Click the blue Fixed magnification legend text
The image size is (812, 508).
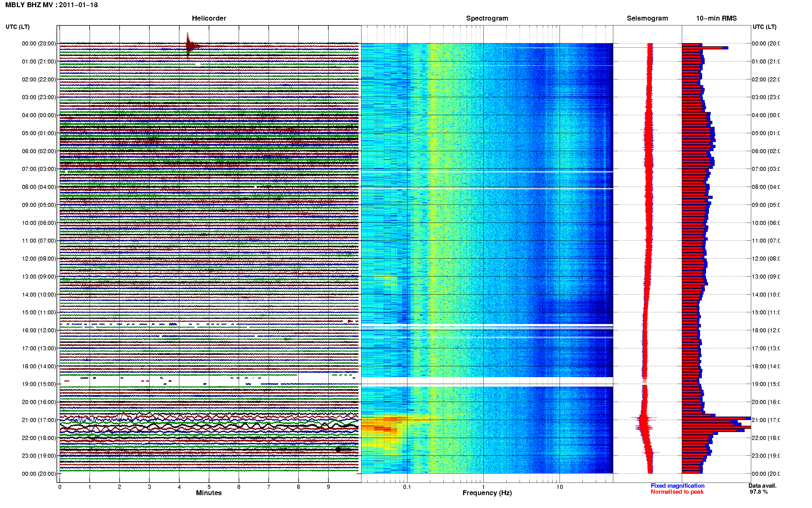tap(678, 486)
